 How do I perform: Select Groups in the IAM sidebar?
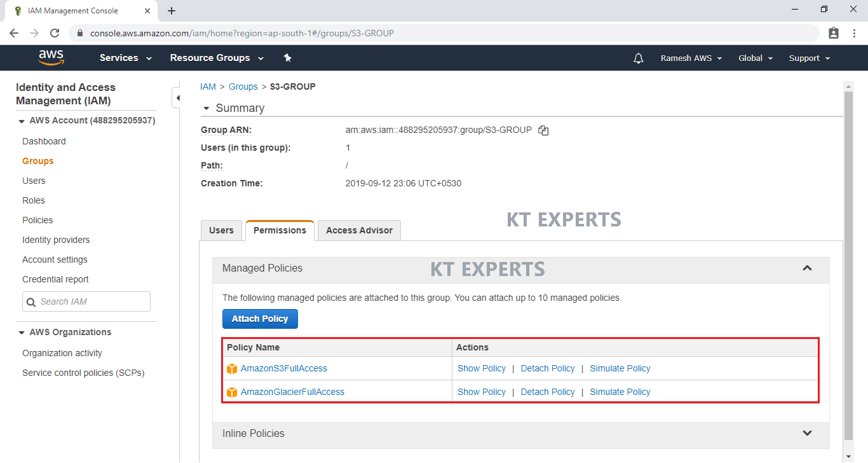point(38,161)
